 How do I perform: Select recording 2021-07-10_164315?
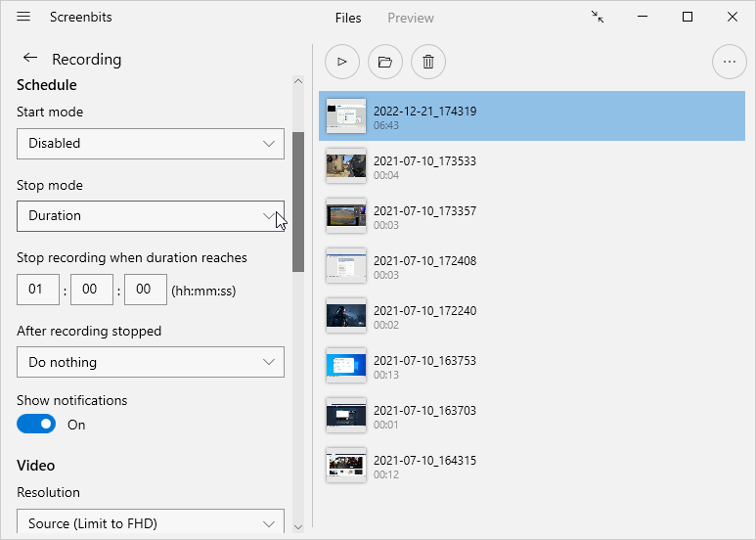point(532,466)
